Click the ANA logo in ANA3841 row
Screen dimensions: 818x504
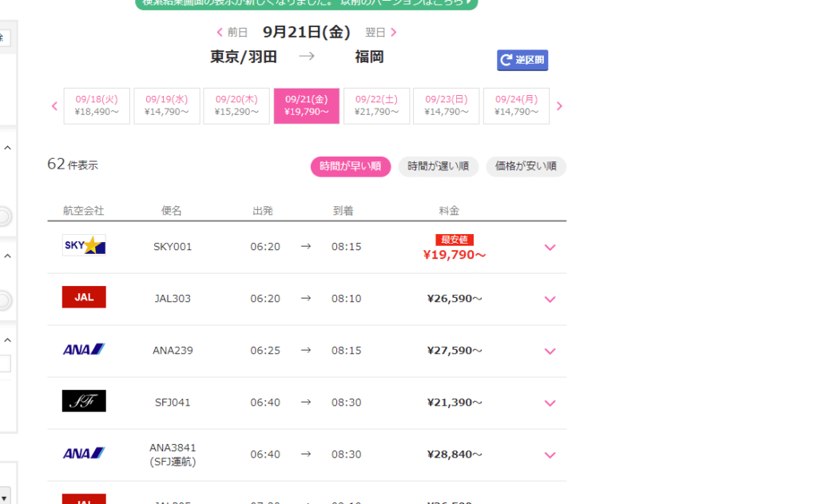(x=84, y=453)
